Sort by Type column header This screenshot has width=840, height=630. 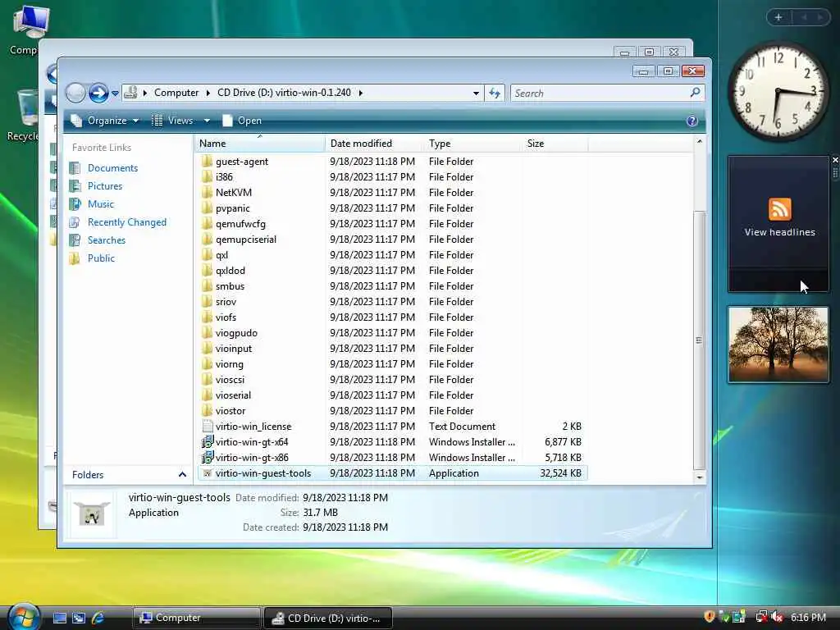(x=472, y=144)
